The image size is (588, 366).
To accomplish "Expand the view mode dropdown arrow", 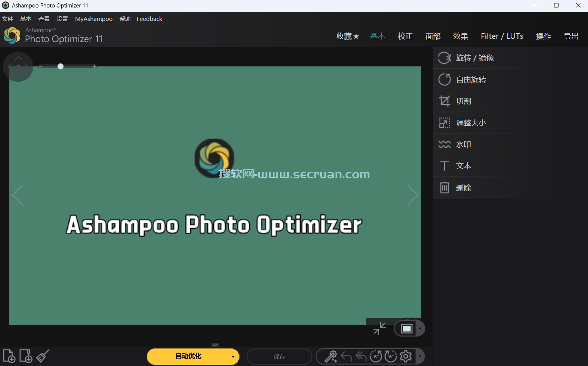I will (420, 329).
